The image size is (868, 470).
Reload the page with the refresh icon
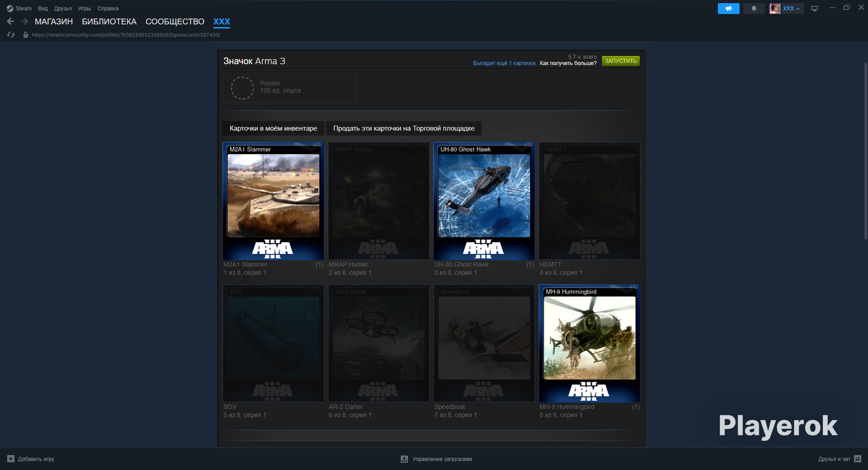[x=11, y=35]
